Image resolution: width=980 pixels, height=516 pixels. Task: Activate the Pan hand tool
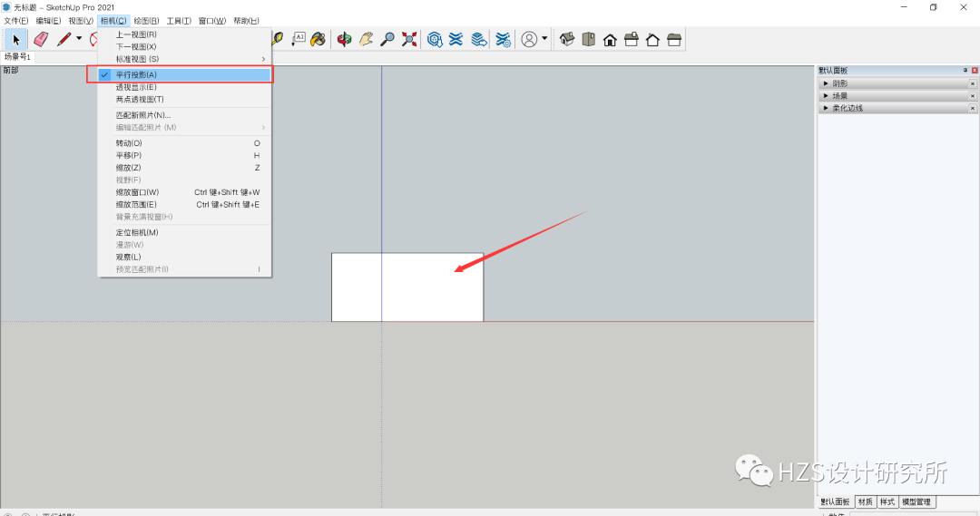click(x=366, y=39)
